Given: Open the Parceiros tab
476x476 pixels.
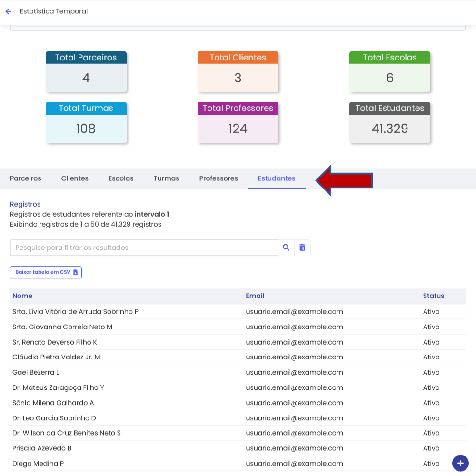Looking at the screenshot, I should [x=26, y=178].
